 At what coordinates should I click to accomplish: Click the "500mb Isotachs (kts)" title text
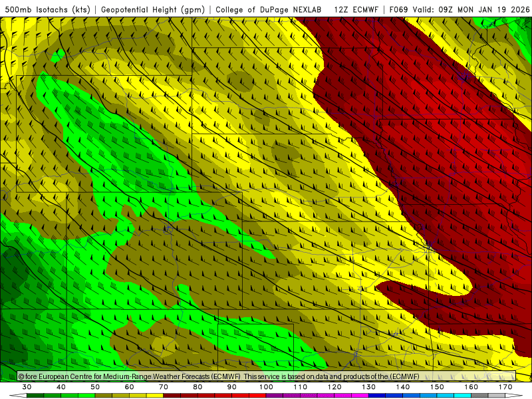(48, 9)
